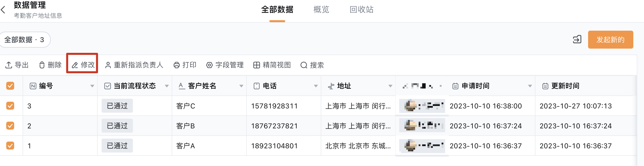The width and height of the screenshot is (644, 166).
Task: Expand the 编号 column dropdown arrow
Action: 92,86
